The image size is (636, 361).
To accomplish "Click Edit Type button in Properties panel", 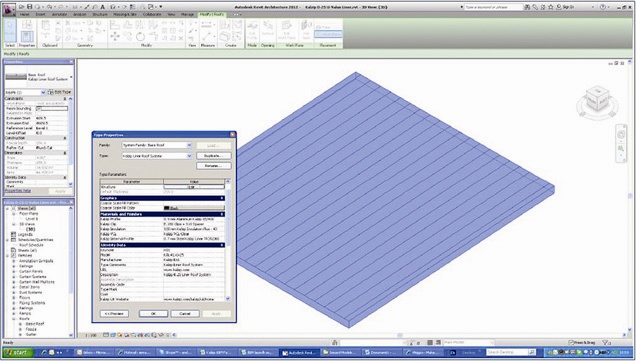I will (60, 92).
